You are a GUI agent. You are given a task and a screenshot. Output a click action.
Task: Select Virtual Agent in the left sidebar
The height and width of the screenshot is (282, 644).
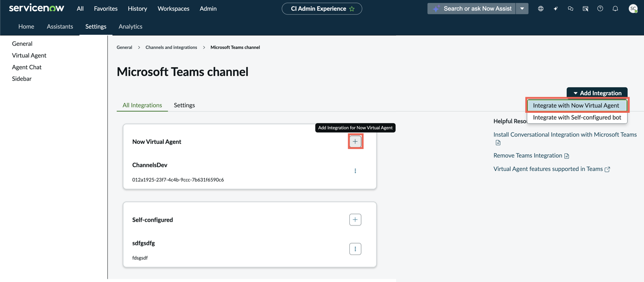(29, 55)
